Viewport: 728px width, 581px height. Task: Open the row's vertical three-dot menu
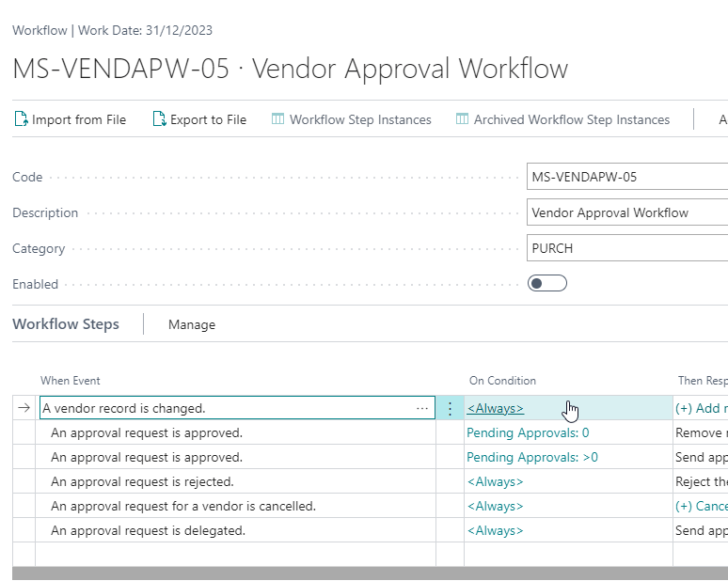click(x=450, y=408)
